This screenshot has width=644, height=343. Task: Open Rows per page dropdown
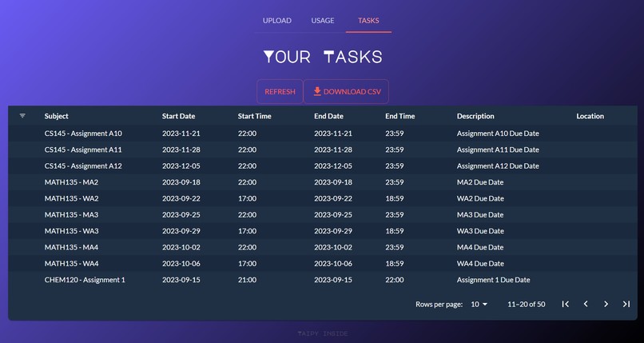(x=479, y=305)
